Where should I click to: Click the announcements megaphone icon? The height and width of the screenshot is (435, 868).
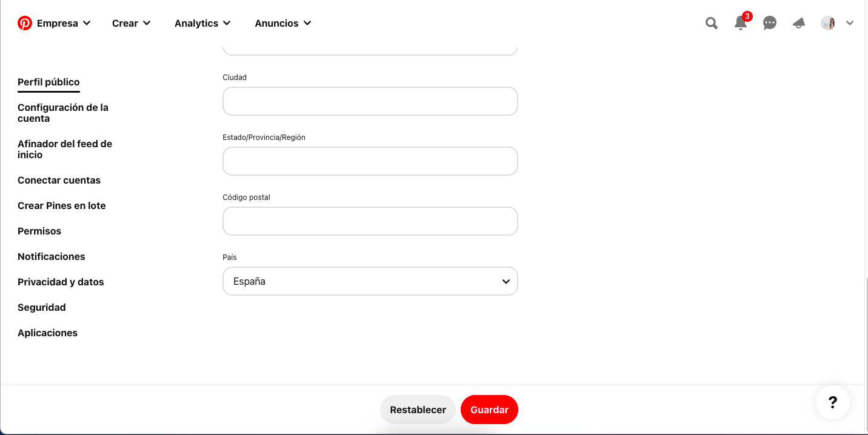coord(798,22)
